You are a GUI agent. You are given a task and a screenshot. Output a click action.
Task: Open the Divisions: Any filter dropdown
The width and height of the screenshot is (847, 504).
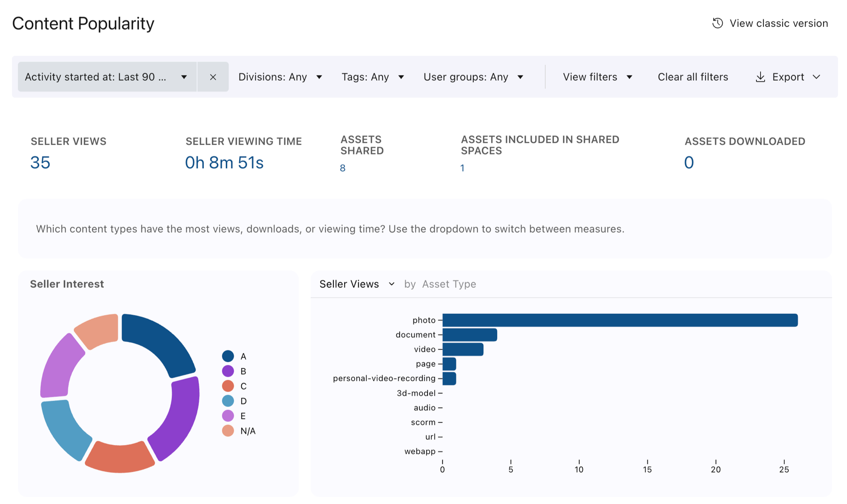[280, 77]
